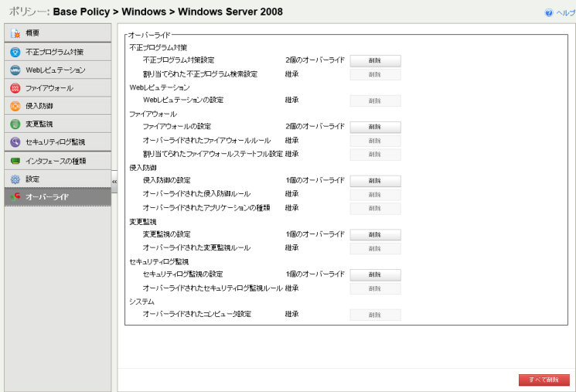Open the ヘルプ help link
Viewport: 576px width, 392px height.
click(566, 13)
